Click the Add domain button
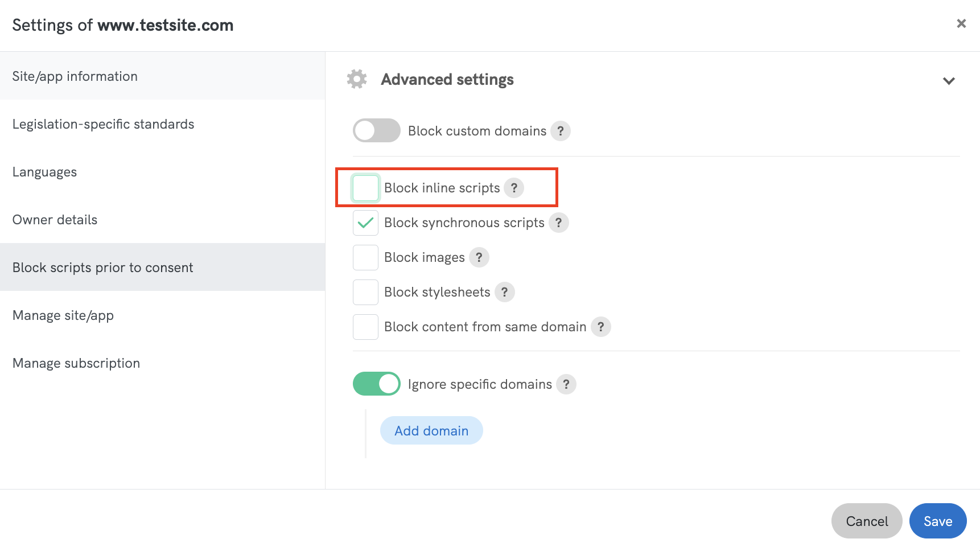 click(431, 430)
